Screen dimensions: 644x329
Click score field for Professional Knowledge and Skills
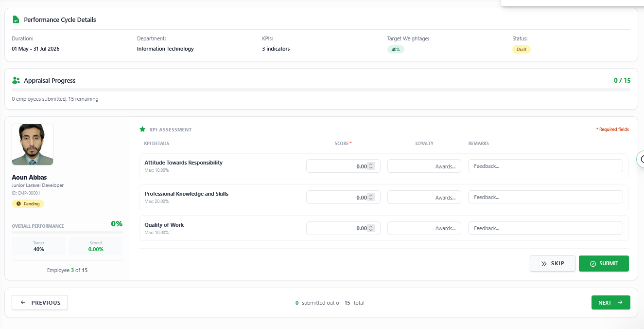(x=343, y=197)
